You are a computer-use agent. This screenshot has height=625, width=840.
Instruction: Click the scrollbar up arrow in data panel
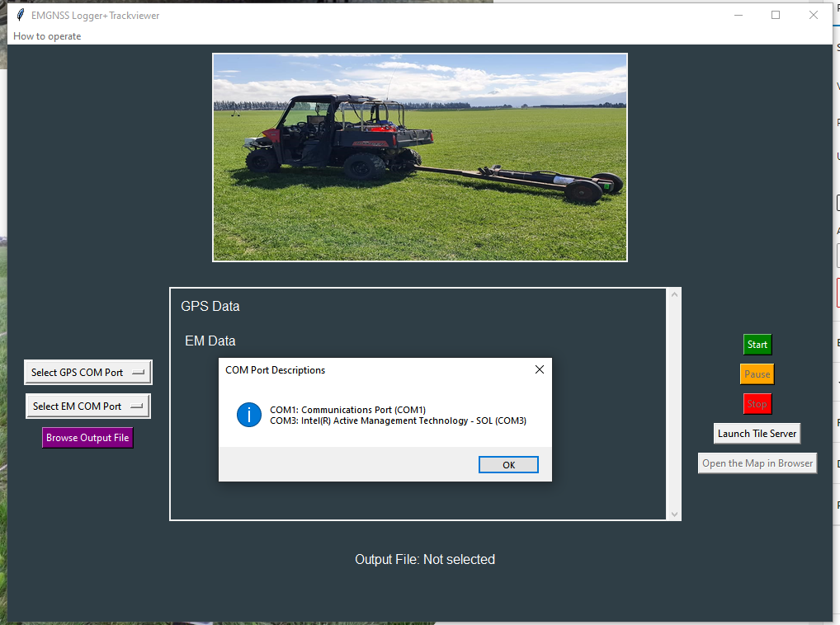click(674, 294)
